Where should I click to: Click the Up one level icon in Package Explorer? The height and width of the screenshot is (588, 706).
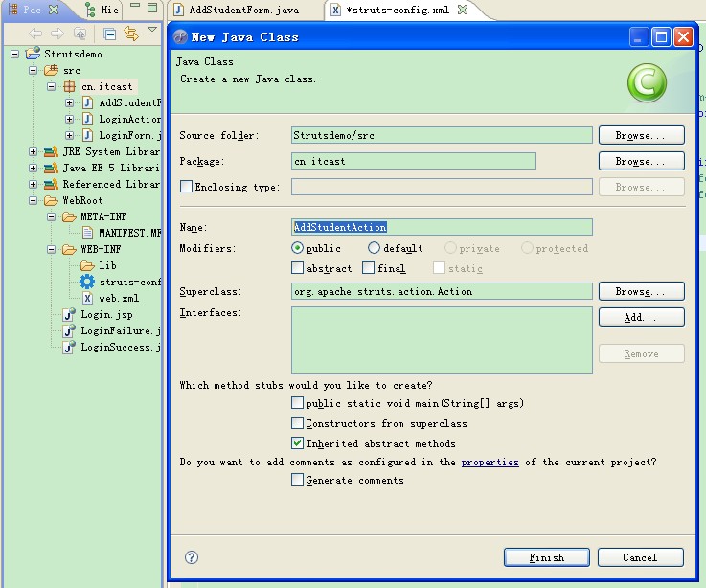pos(80,34)
